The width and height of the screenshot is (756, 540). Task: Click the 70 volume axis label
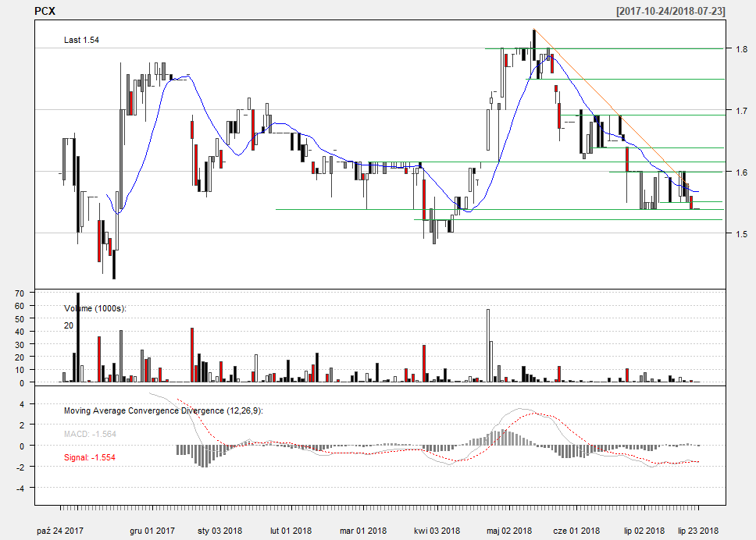(20, 293)
